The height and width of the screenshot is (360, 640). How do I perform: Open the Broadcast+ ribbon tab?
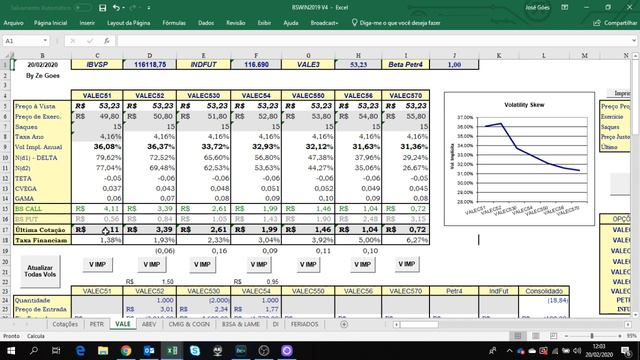pyautogui.click(x=324, y=23)
